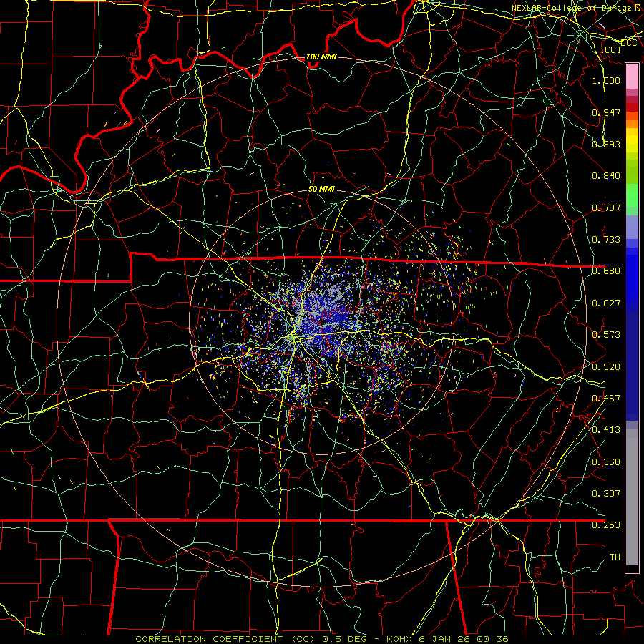Pick the gray swatch in the color bar
Viewport: 644px width, 644px height.
point(632,497)
